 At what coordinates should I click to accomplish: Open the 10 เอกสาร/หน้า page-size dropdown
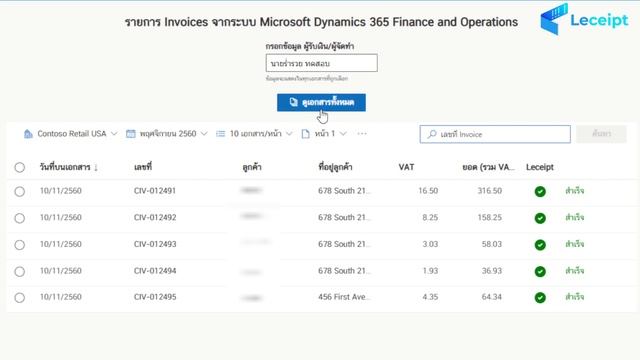coord(254,134)
